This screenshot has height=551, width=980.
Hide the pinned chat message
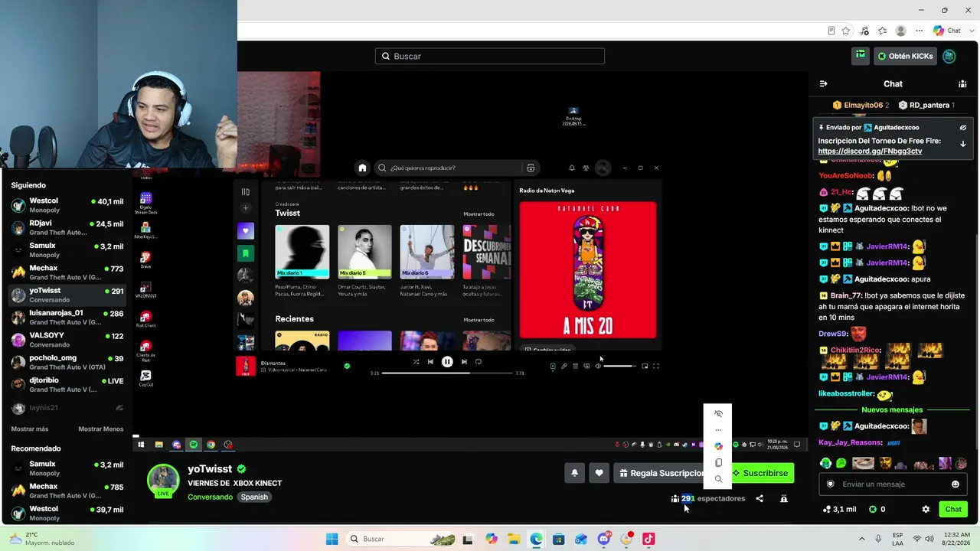pyautogui.click(x=963, y=128)
